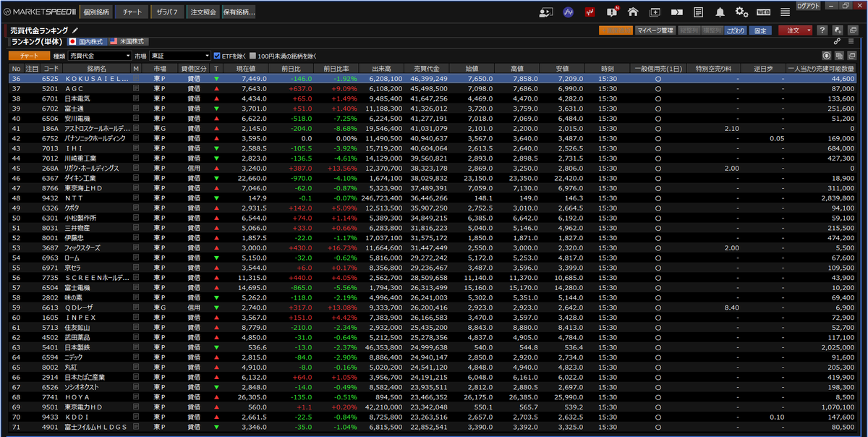Select the 国内株式 tab

[86, 42]
